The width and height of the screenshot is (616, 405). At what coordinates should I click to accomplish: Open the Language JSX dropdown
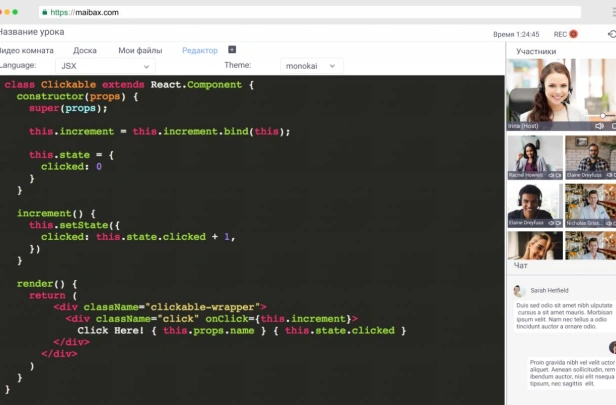click(x=105, y=66)
